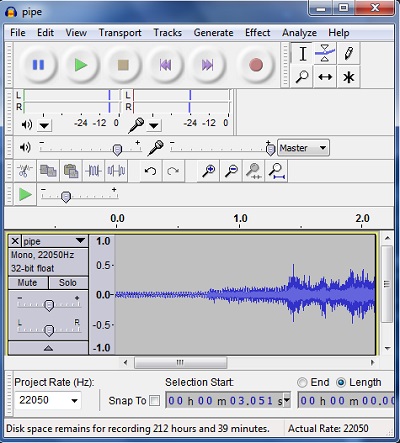Image resolution: width=400 pixels, height=443 pixels.
Task: Skip to Start of the track
Action: (165, 65)
